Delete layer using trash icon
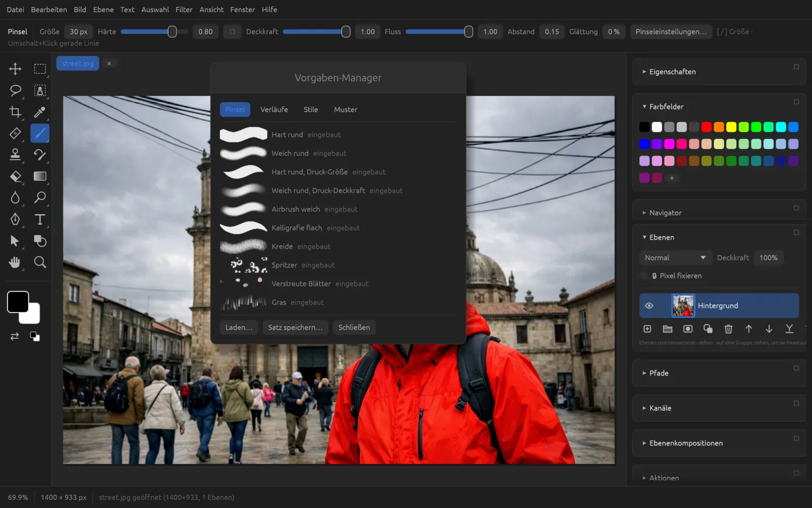812x508 pixels. coord(728,329)
